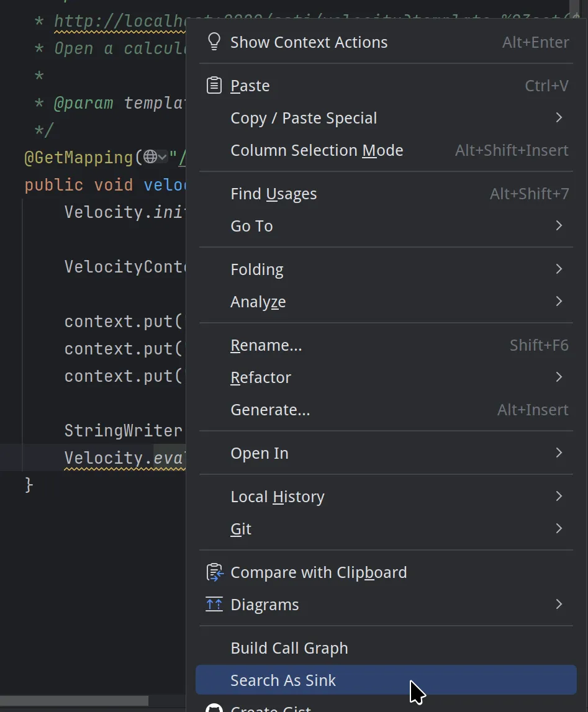
Task: Expand the Copy / Paste Special submenu arrow
Action: pos(559,118)
